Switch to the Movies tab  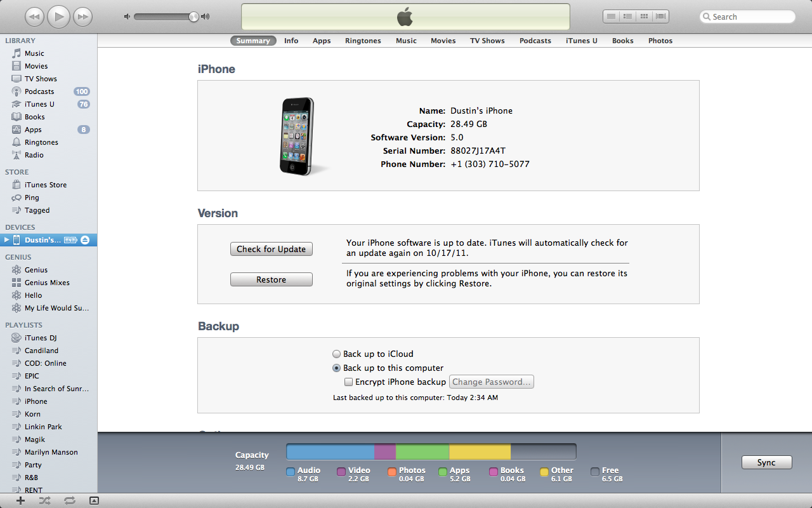tap(443, 41)
